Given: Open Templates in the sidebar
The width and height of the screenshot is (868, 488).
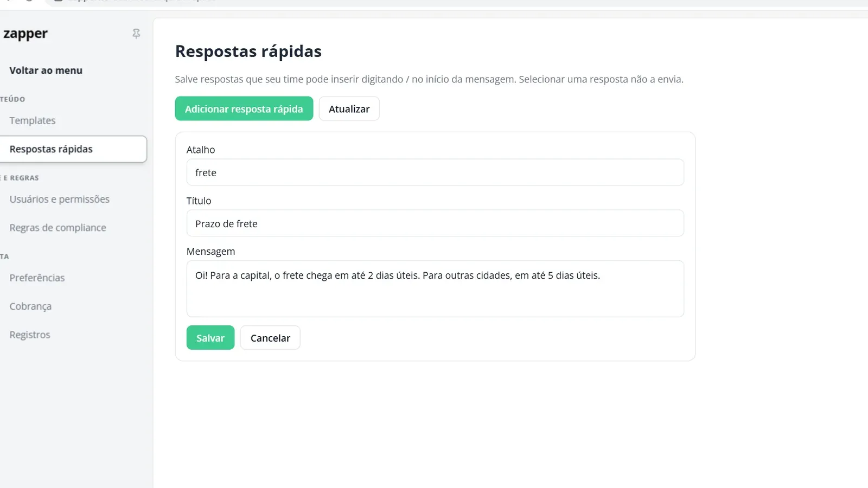Looking at the screenshot, I should [x=33, y=120].
